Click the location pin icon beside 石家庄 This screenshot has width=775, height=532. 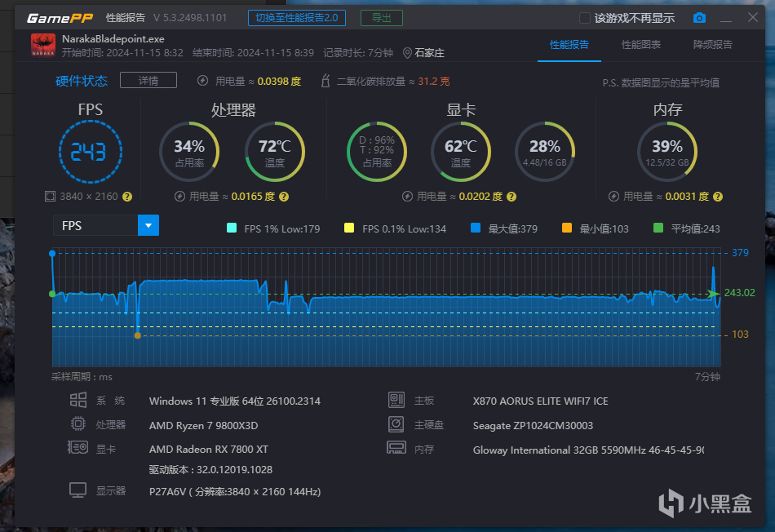tap(407, 53)
